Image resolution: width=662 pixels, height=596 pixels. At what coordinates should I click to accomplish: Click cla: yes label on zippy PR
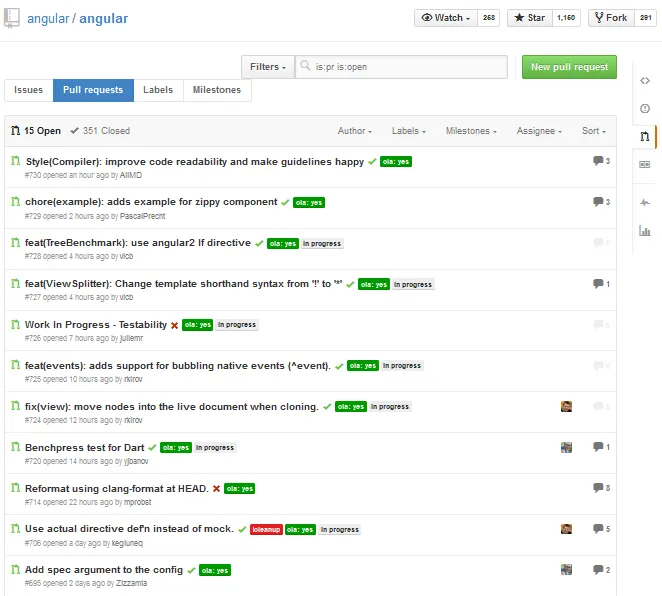coord(309,203)
